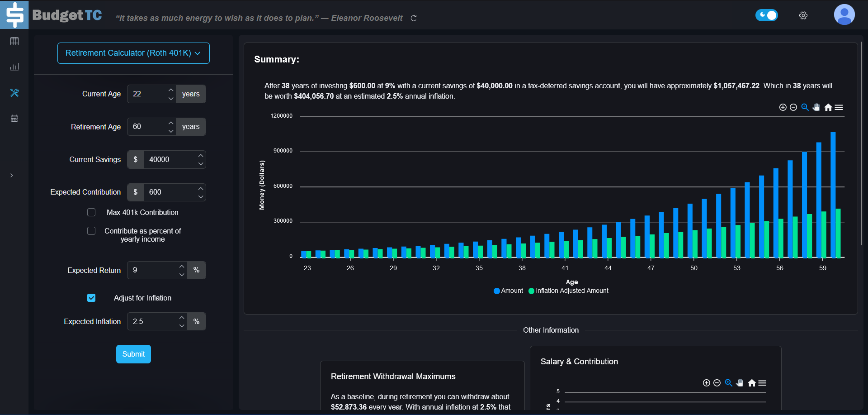Open Retirement Calculator (Roth 401K) dropdown

[133, 53]
